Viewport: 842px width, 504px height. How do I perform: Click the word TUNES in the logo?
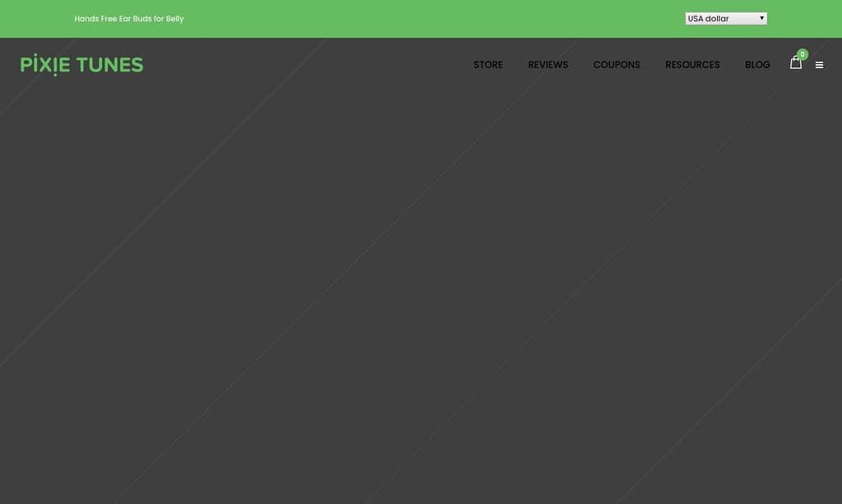pyautogui.click(x=109, y=65)
